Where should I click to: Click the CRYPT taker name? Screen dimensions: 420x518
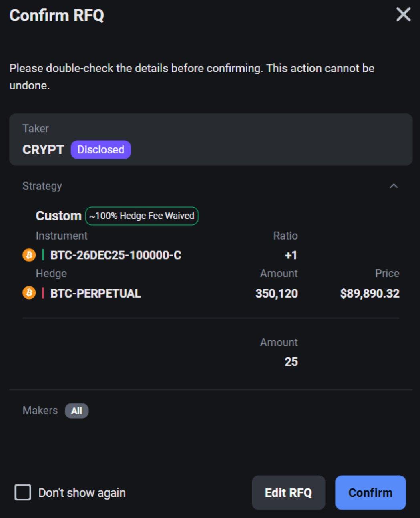click(43, 150)
